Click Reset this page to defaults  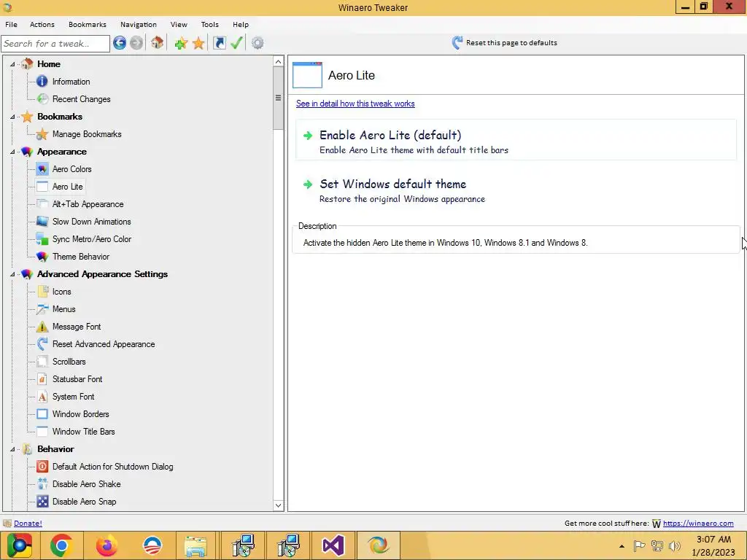[505, 43]
